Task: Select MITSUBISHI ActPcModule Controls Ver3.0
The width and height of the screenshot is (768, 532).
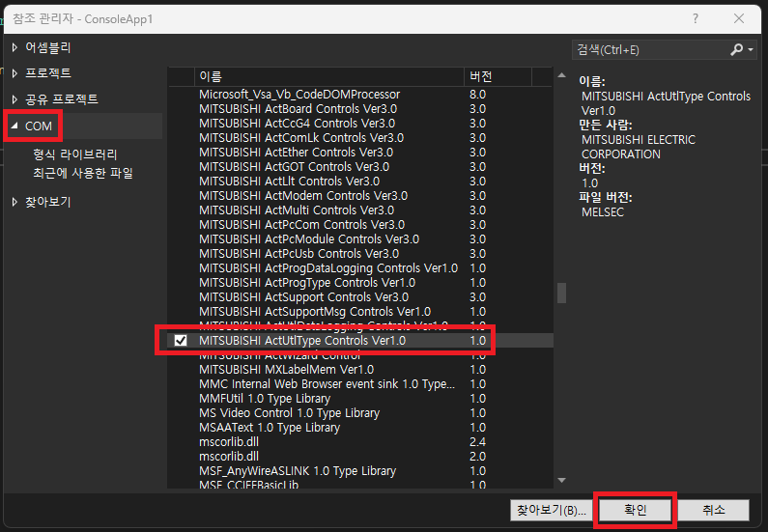Action: point(360,238)
